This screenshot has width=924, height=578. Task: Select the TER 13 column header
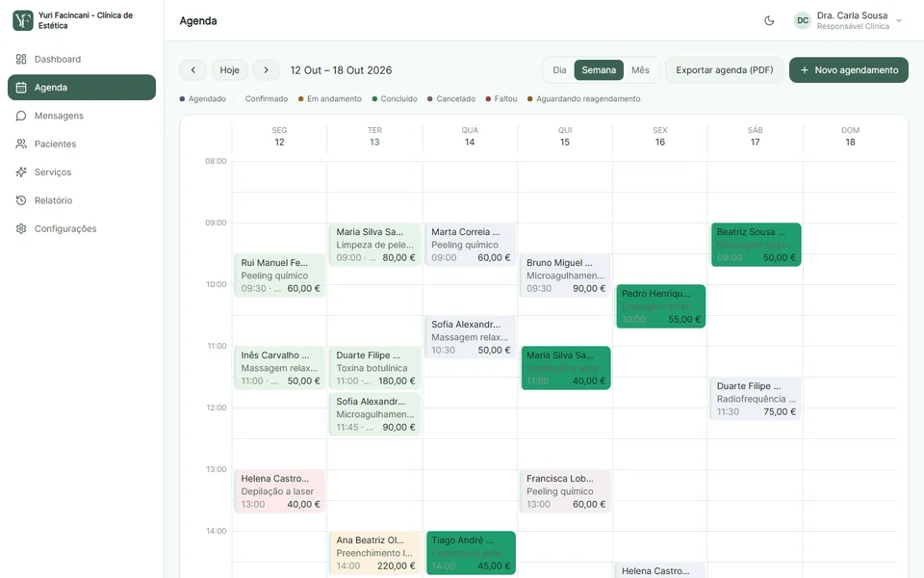(x=374, y=136)
